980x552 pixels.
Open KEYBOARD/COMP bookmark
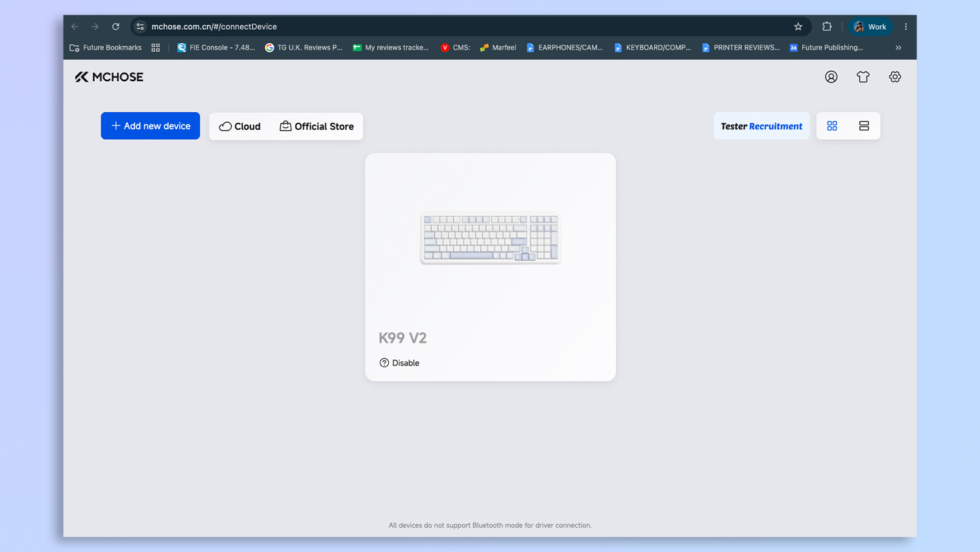tap(652, 47)
